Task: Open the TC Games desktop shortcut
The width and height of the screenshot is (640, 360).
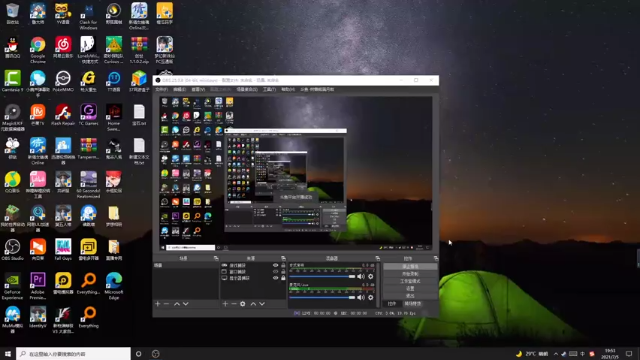Action: (x=88, y=114)
